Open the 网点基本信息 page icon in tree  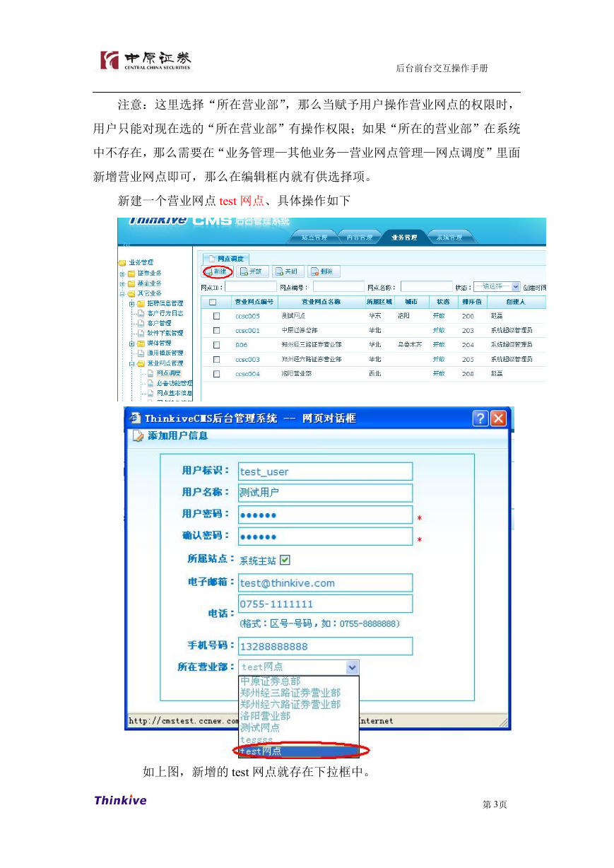[151, 392]
